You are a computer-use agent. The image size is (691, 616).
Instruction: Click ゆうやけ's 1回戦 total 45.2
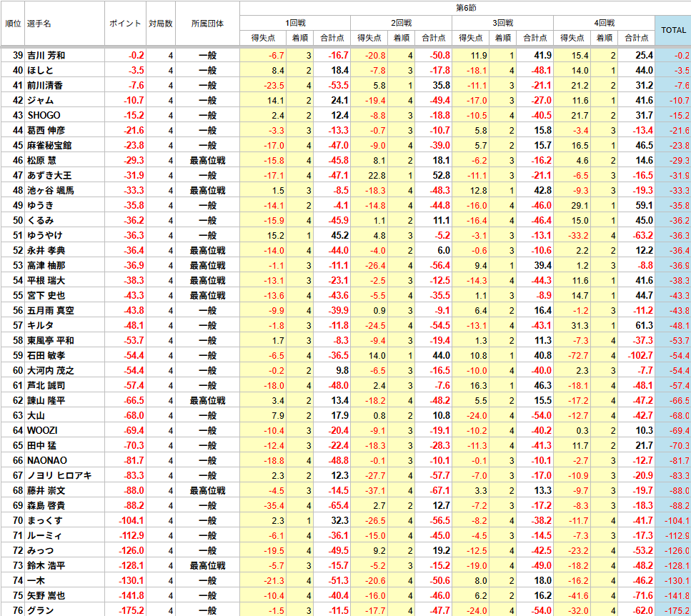pyautogui.click(x=339, y=235)
